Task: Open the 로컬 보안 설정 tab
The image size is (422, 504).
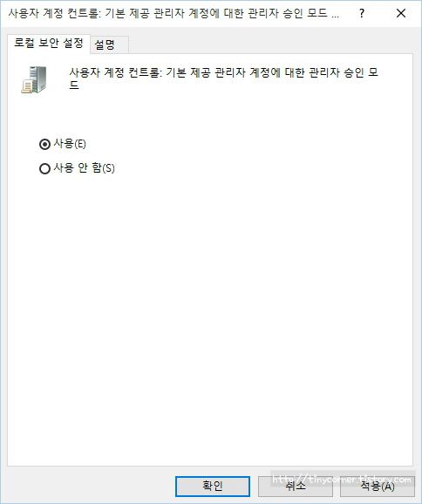Action: tap(49, 44)
